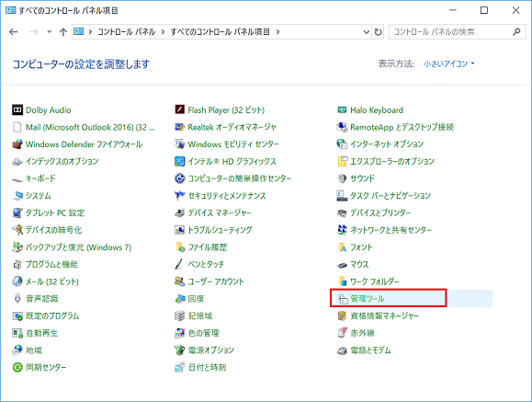The width and height of the screenshot is (532, 402).
Task: Click the インテル HD グラフィックス icon
Action: [179, 161]
